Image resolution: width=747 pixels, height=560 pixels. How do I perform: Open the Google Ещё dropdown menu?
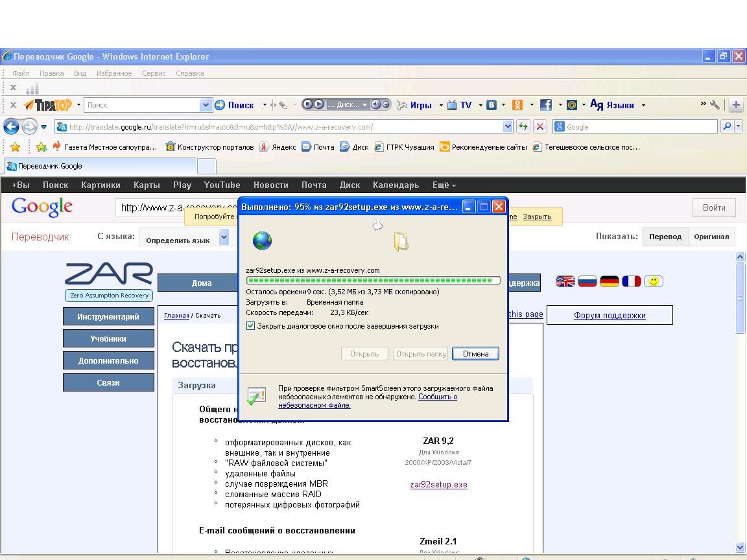click(444, 185)
